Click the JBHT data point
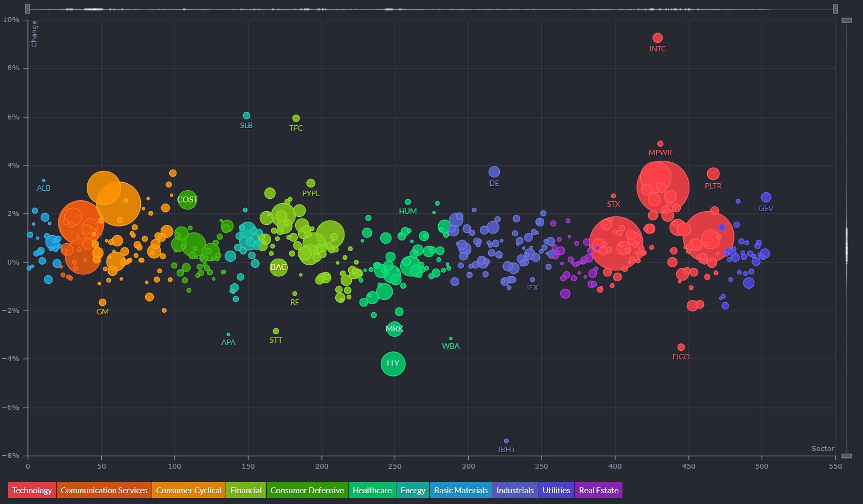 [x=506, y=441]
